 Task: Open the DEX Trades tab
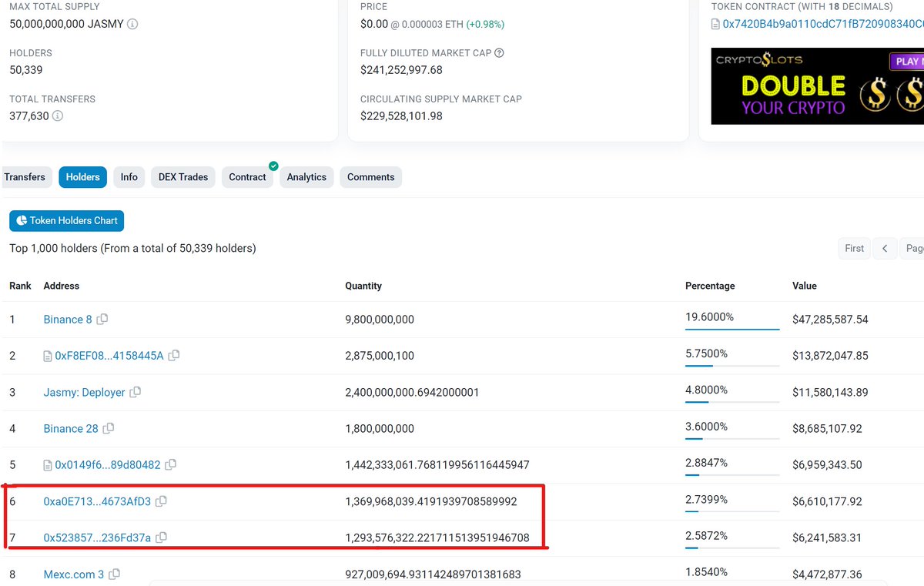182,177
